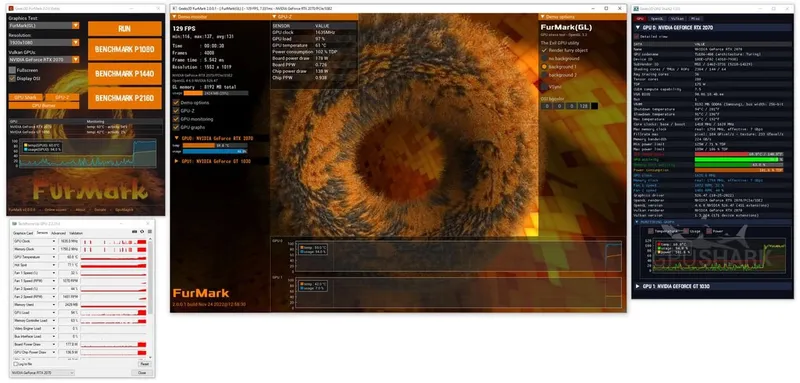
Task: Open Board Power Draw sensor arrow
Action: point(54,344)
